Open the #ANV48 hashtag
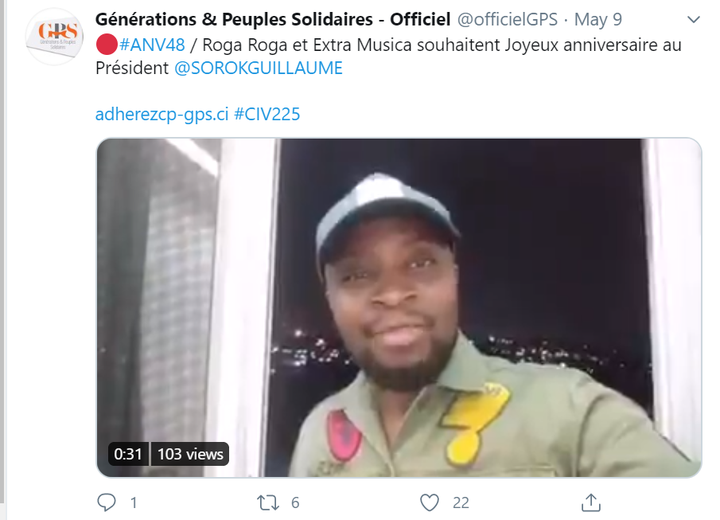The height and width of the screenshot is (520, 720). tap(151, 43)
